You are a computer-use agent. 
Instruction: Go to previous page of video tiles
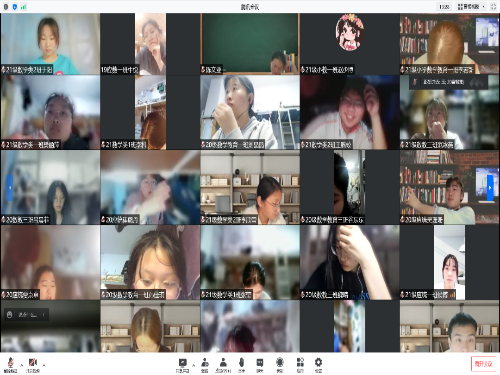click(10, 188)
